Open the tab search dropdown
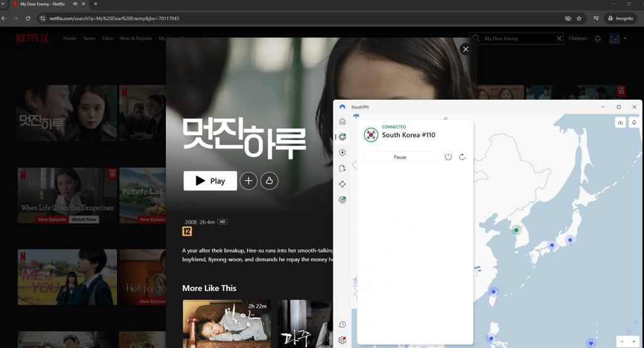The width and height of the screenshot is (644, 348). pos(3,4)
